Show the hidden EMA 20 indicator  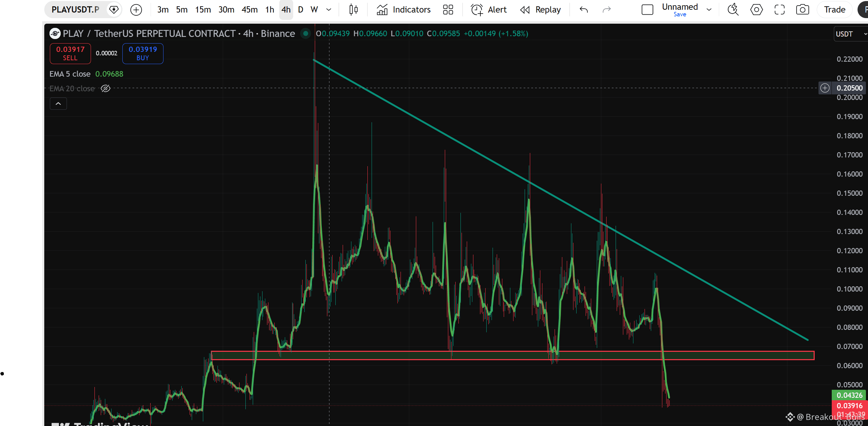click(x=106, y=88)
